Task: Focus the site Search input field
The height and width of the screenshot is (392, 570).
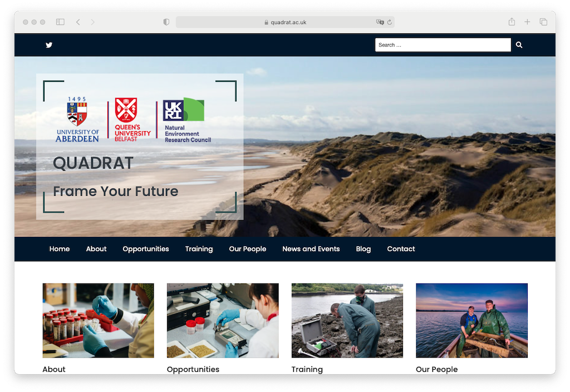Action: (x=443, y=45)
